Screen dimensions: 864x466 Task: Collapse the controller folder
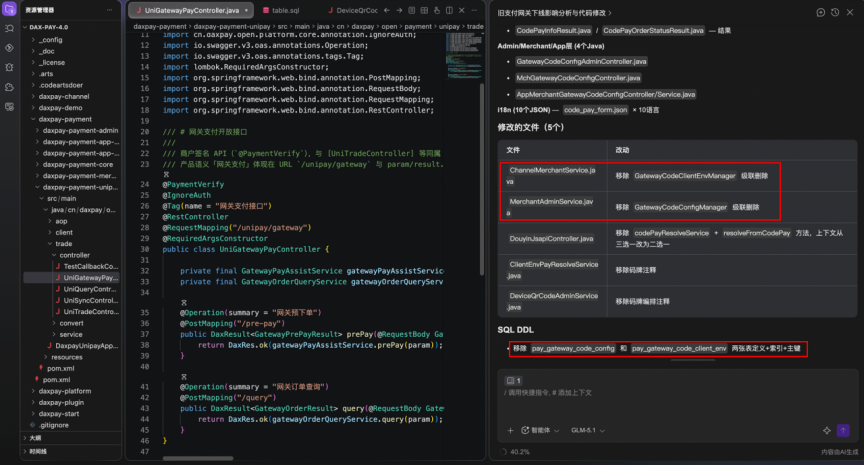[74, 255]
